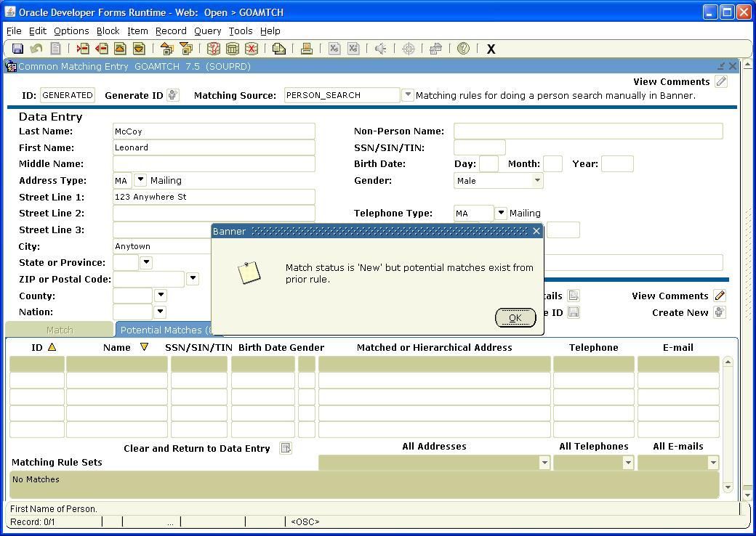Click the Previous Block toolbar icon

click(x=166, y=49)
